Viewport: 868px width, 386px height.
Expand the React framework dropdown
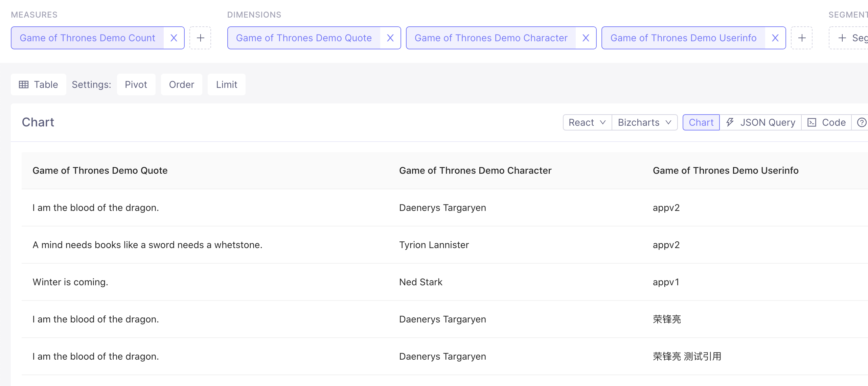coord(587,122)
